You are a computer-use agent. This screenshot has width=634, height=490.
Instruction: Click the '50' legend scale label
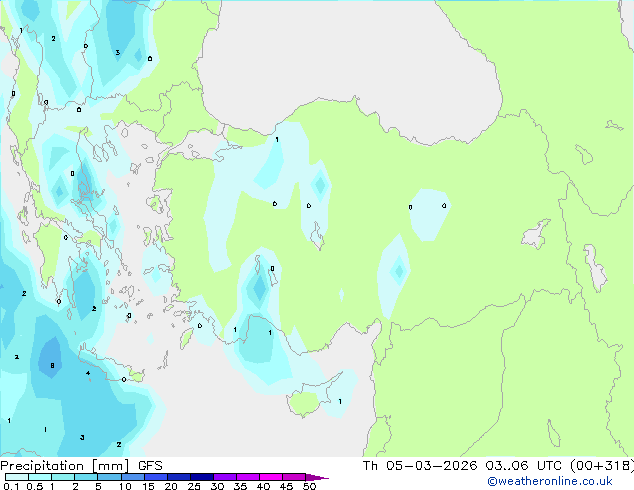click(309, 486)
